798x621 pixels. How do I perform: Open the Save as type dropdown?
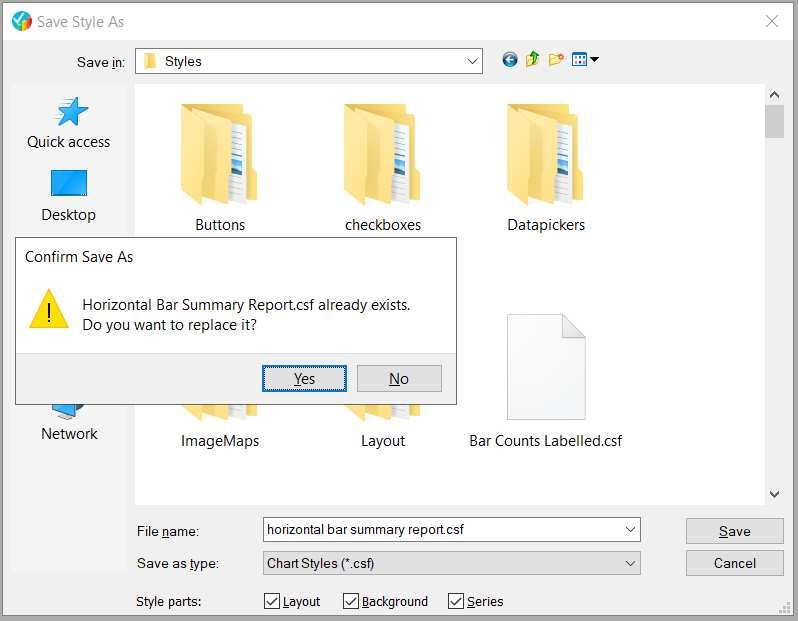[451, 563]
